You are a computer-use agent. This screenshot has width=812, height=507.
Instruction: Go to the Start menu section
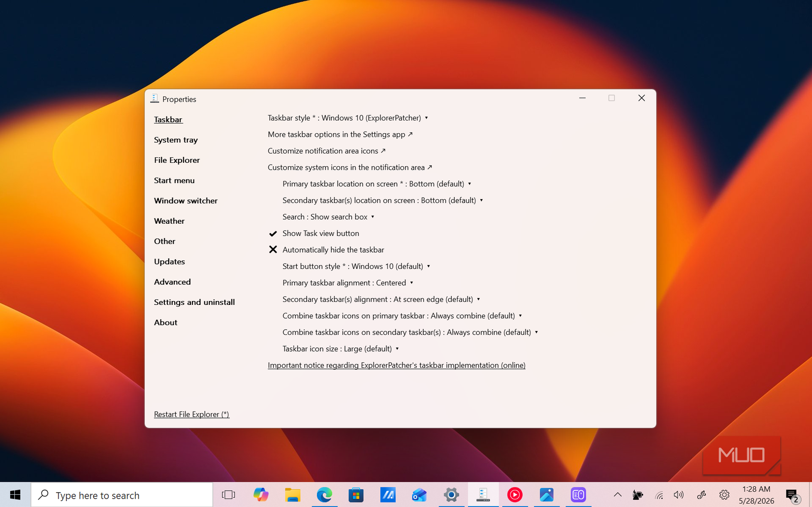click(x=174, y=180)
